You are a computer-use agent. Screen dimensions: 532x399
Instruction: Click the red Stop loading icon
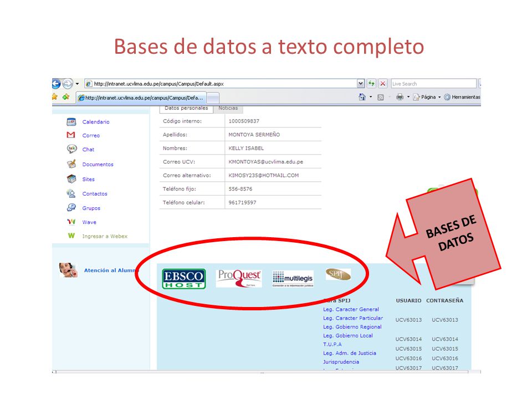383,84
